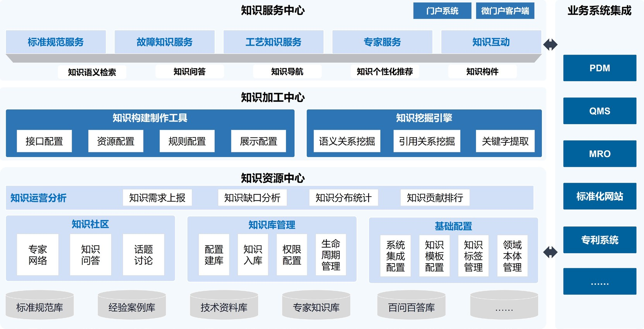
Task: Select the 故障知识服务 tab
Action: pos(164,42)
